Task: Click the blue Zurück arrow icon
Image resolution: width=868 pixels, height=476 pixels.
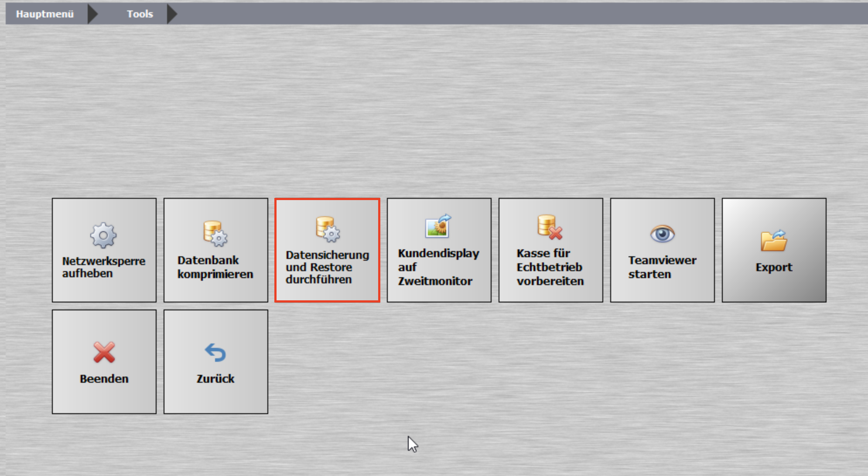Action: [x=215, y=353]
